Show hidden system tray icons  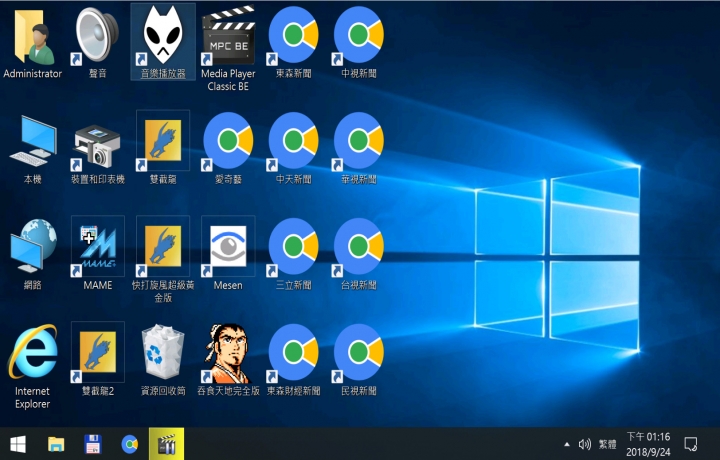coord(567,444)
